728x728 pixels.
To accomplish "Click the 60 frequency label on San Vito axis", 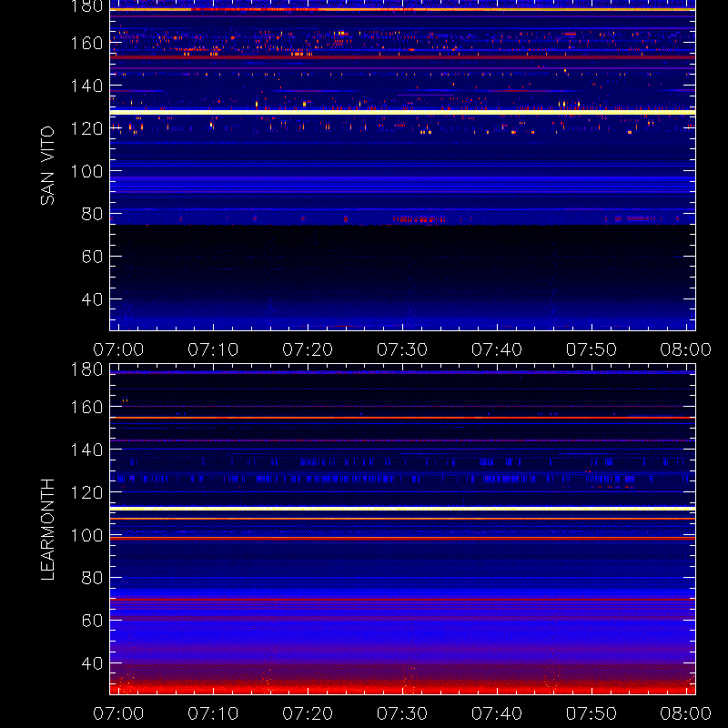I will point(92,257).
